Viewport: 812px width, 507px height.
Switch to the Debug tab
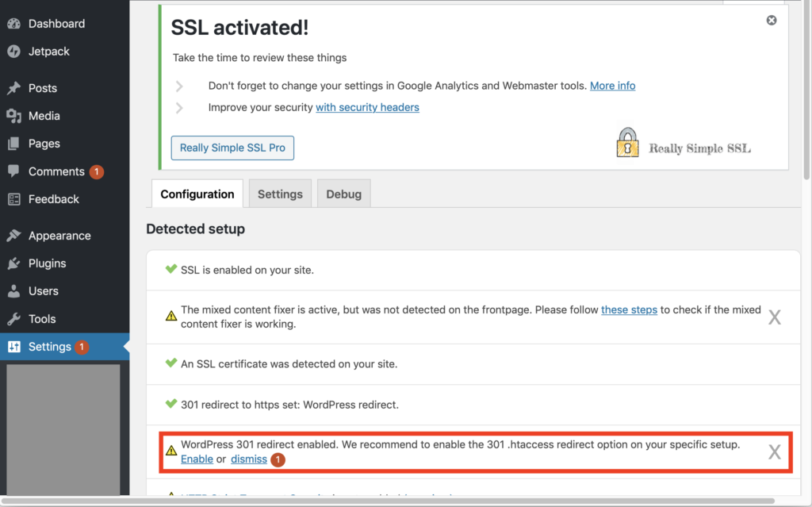(x=344, y=194)
